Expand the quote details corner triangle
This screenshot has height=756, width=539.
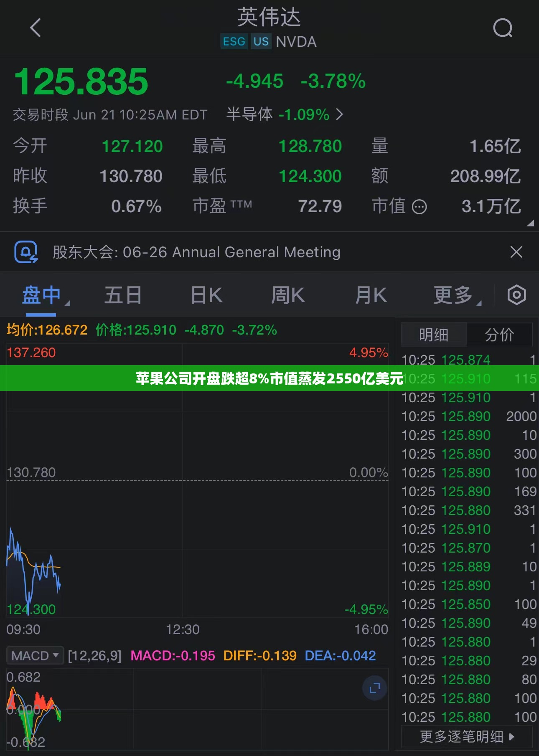(530, 223)
